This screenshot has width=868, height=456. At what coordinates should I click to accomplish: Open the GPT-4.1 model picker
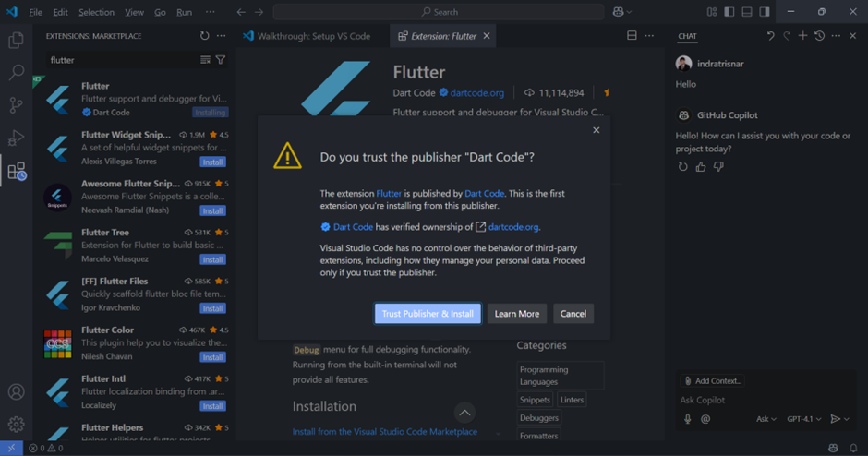[x=803, y=419]
